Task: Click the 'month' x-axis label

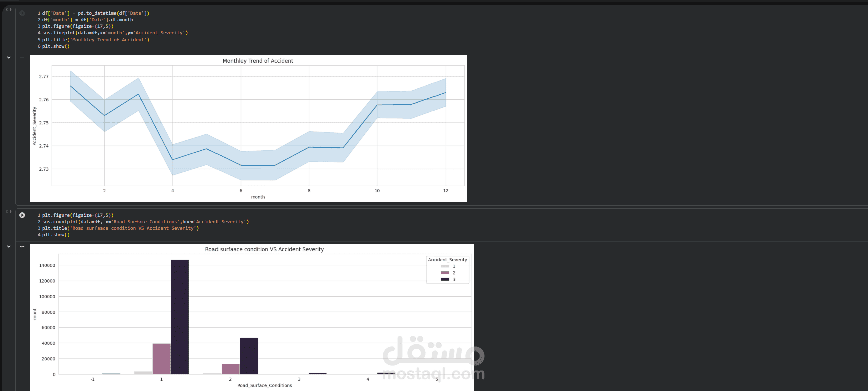Action: click(258, 197)
